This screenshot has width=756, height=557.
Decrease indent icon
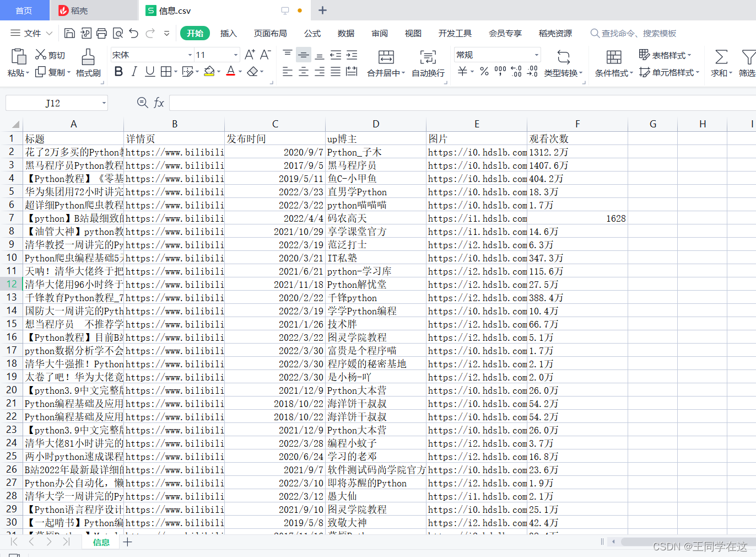click(336, 55)
